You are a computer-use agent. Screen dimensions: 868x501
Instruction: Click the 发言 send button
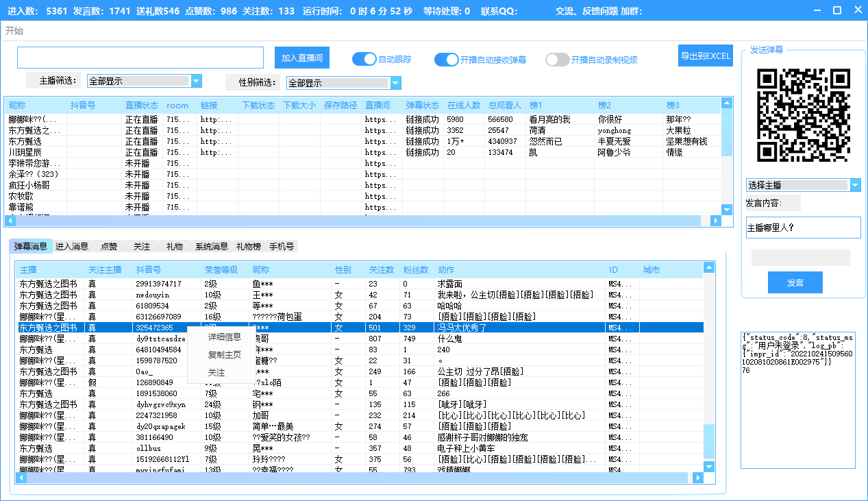click(x=795, y=282)
